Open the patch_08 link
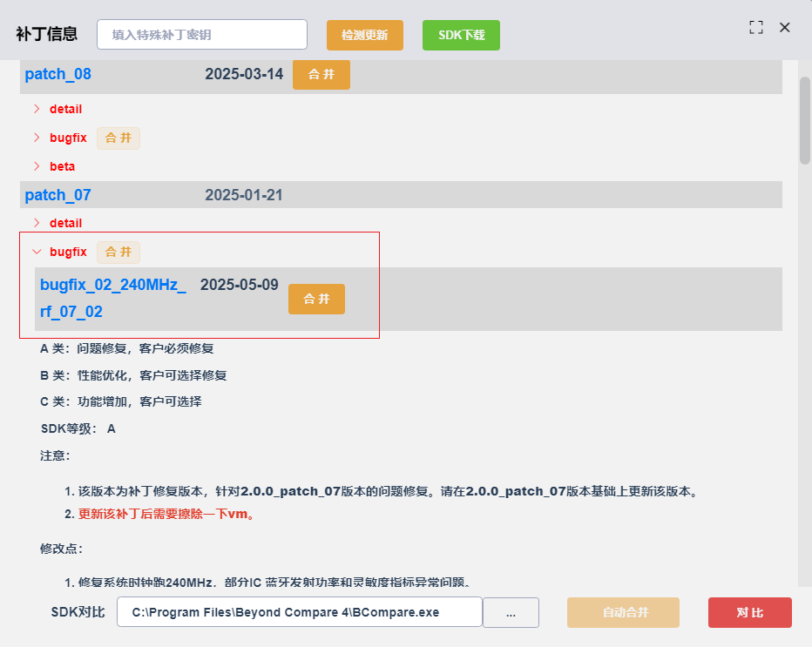This screenshot has width=812, height=647. coord(58,74)
